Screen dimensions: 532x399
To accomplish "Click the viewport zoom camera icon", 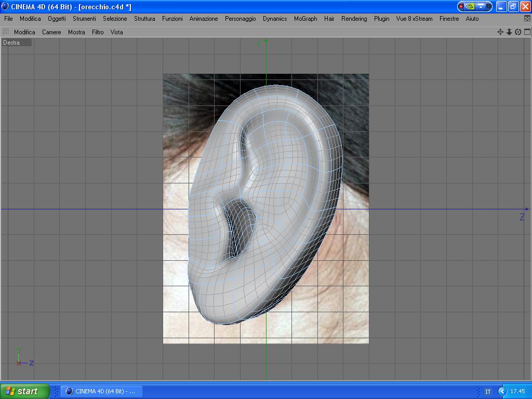I will point(509,32).
